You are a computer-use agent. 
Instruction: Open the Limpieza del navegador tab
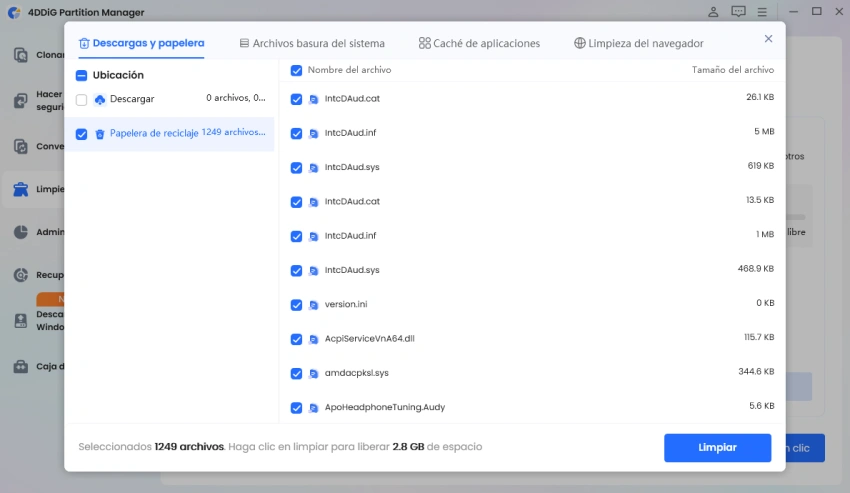[x=639, y=43]
